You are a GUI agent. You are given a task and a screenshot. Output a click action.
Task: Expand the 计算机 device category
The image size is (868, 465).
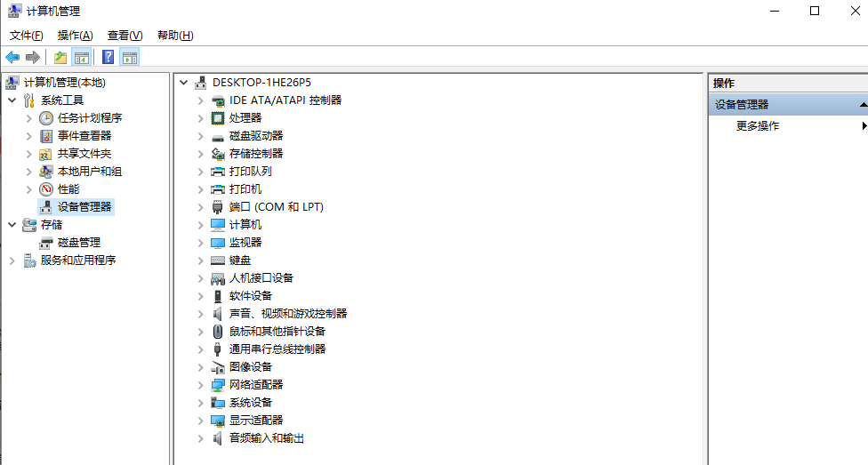pos(201,225)
